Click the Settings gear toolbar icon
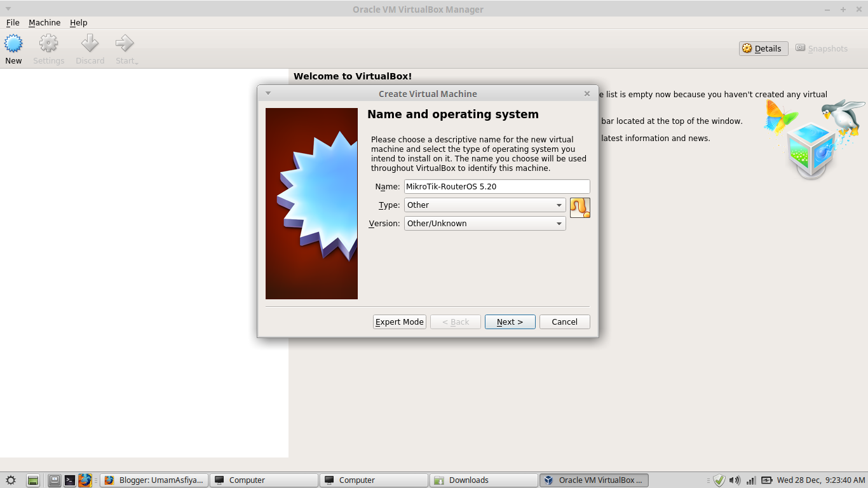868x488 pixels. click(x=48, y=44)
